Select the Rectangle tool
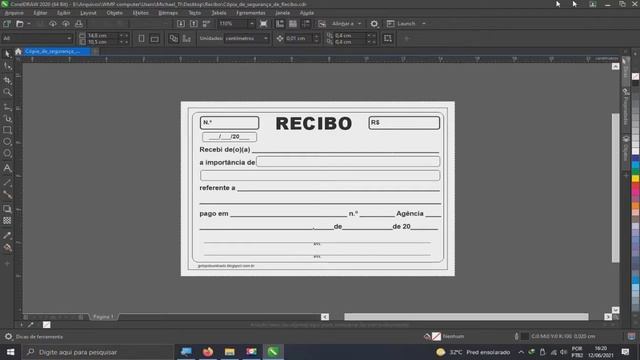 coord(7,130)
